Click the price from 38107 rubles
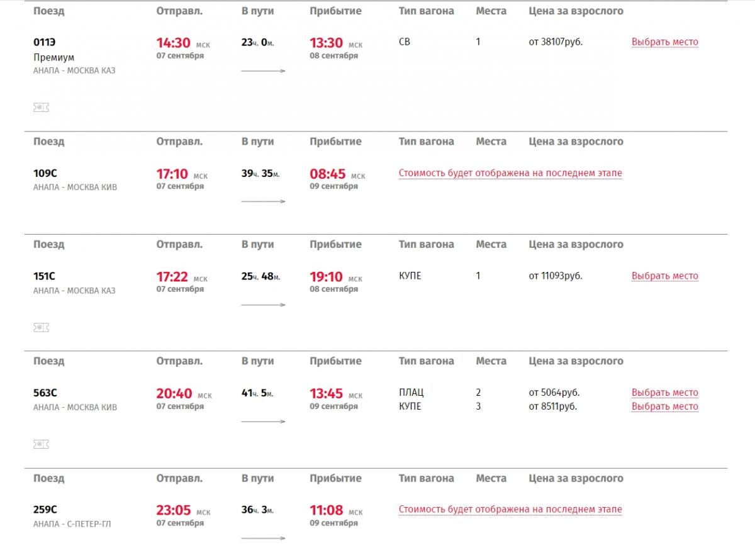This screenshot has width=755, height=560. click(x=556, y=42)
